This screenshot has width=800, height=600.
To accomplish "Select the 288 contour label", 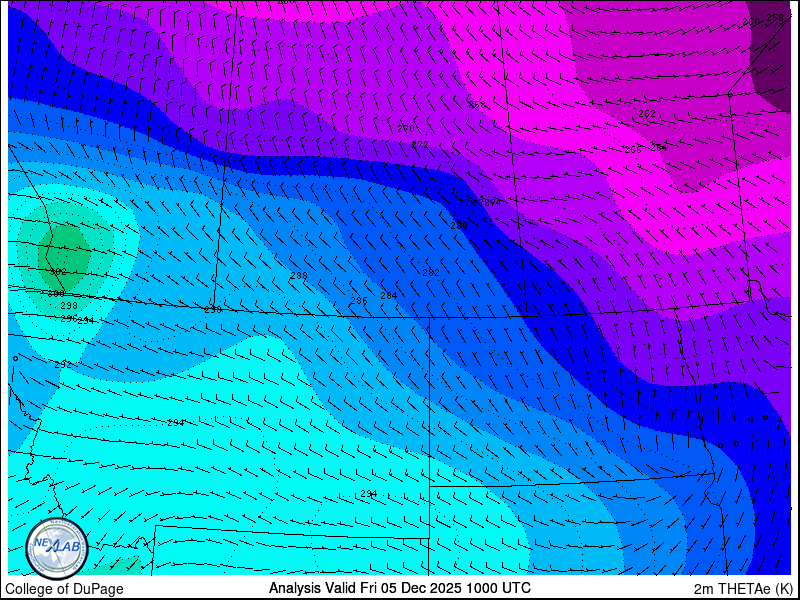I will point(298,276).
